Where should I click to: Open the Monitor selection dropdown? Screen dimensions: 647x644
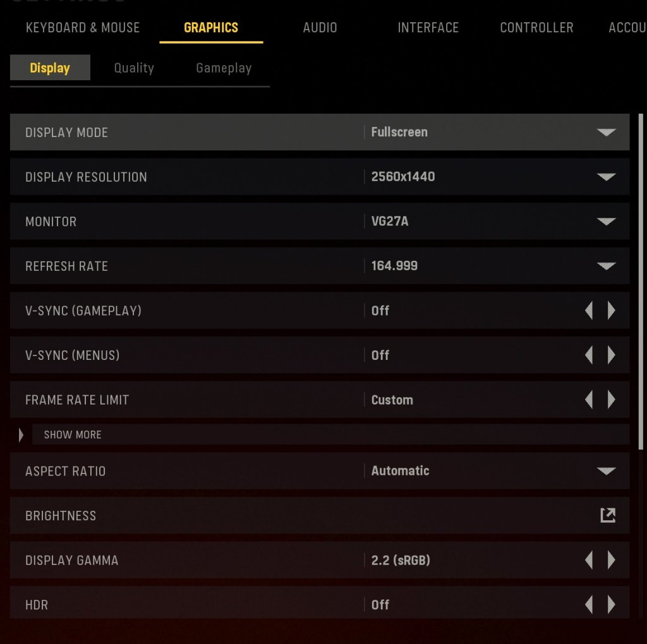coord(606,222)
